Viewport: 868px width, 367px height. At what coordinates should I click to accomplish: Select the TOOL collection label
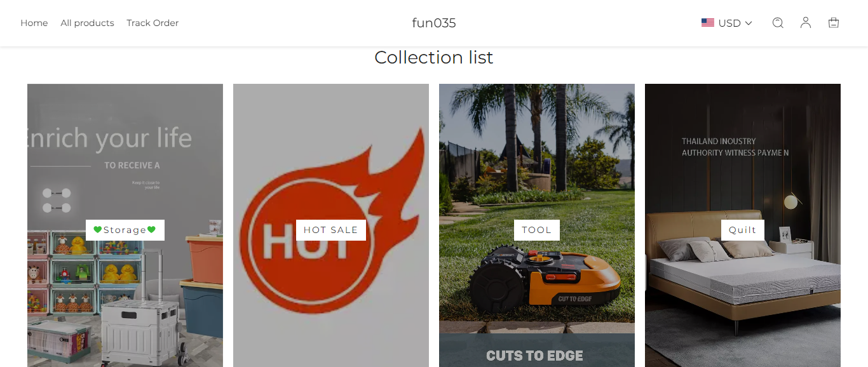pos(537,230)
